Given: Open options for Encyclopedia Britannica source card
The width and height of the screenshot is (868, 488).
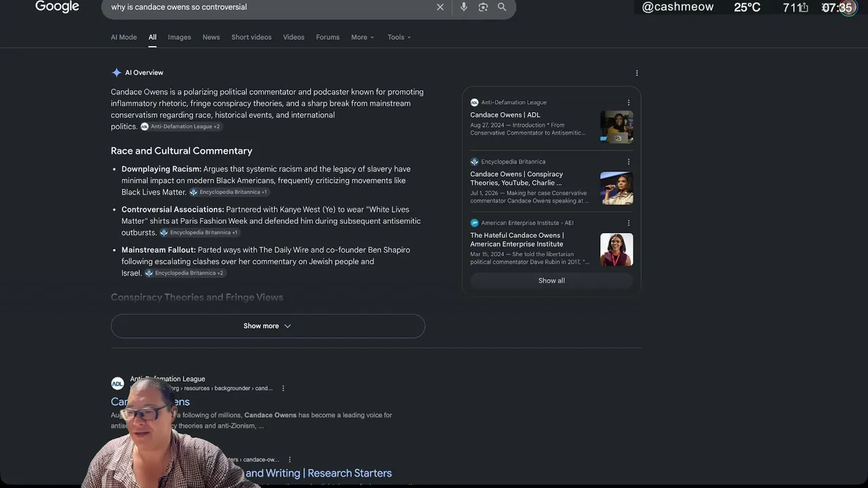Looking at the screenshot, I should [629, 162].
